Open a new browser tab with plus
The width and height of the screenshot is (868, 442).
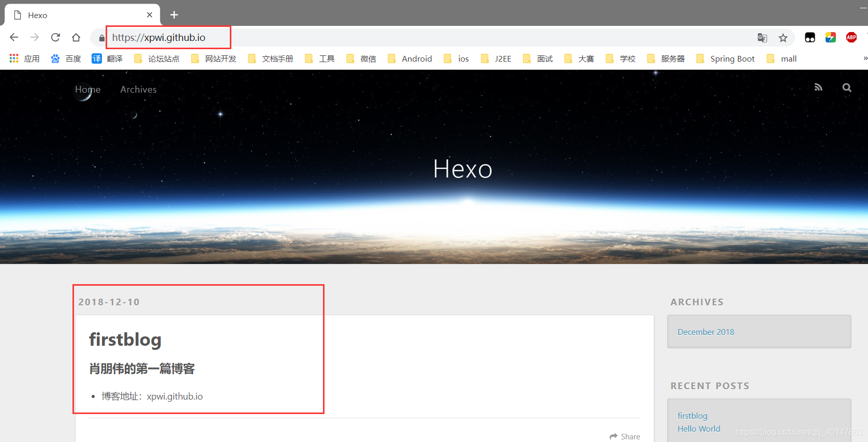pos(174,15)
